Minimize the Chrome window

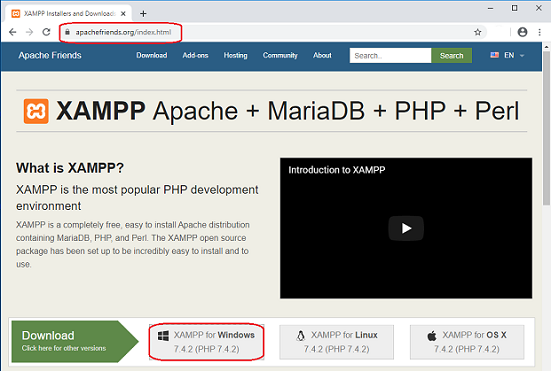click(491, 8)
